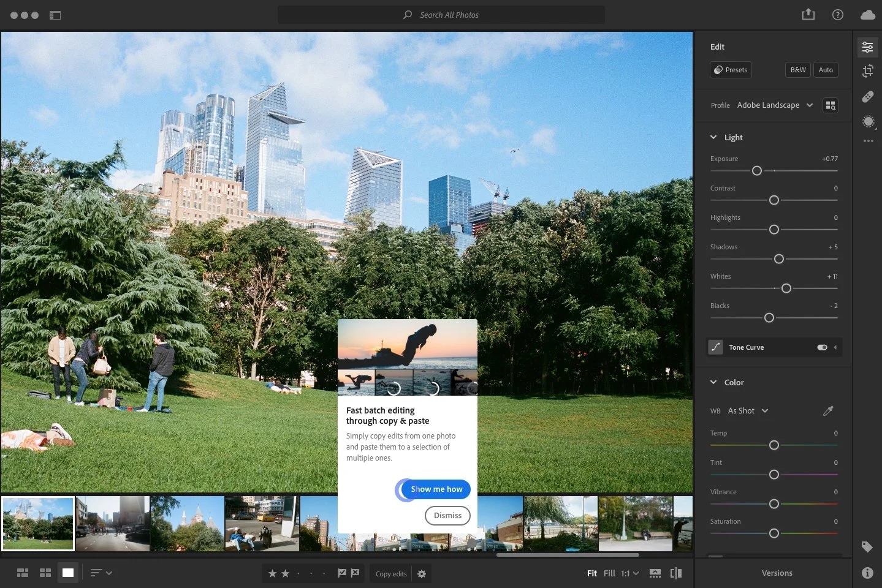The image size is (882, 588).
Task: Click the Vibrance slider handle
Action: (x=774, y=504)
